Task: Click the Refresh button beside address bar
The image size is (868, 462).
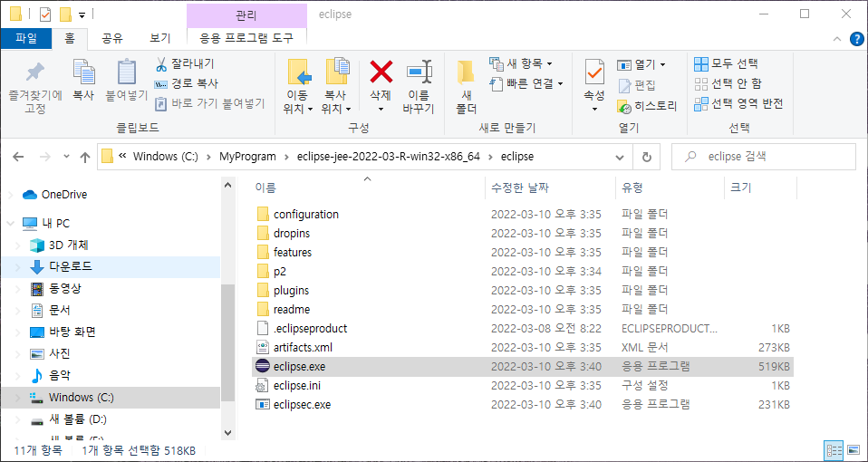Action: click(x=647, y=157)
